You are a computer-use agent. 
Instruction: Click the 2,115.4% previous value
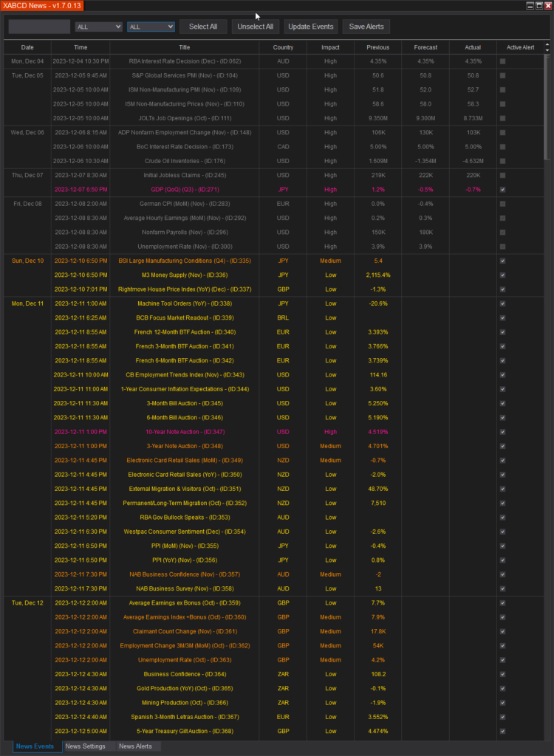tap(378, 275)
